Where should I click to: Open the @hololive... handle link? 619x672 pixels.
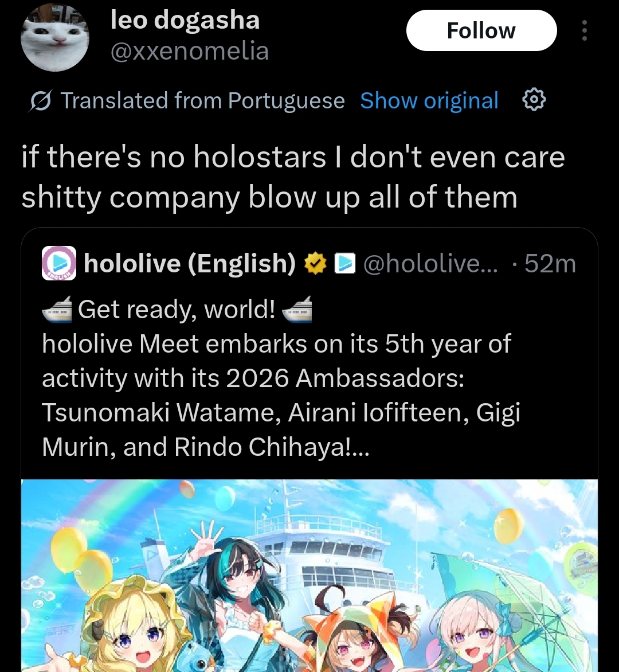tap(430, 263)
